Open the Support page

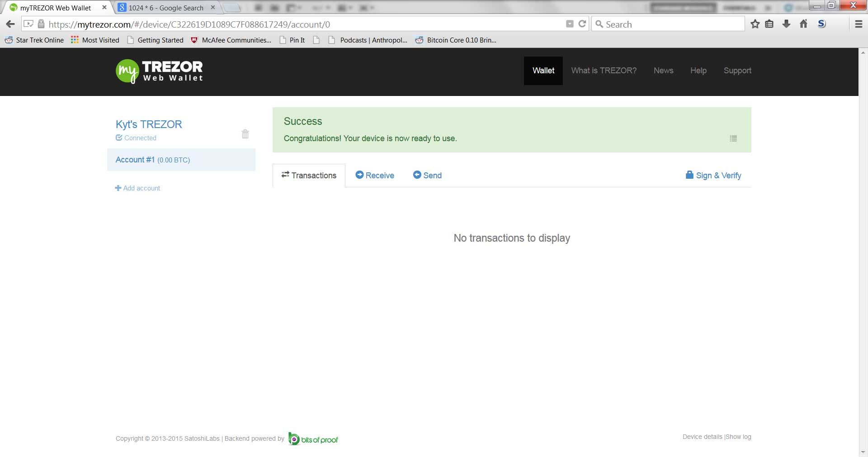coord(737,71)
